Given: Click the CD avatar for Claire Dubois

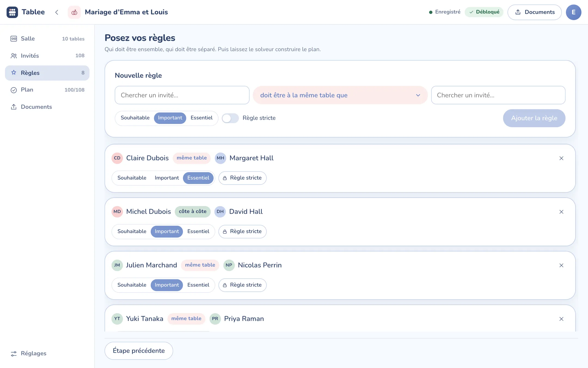Looking at the screenshot, I should tap(117, 158).
